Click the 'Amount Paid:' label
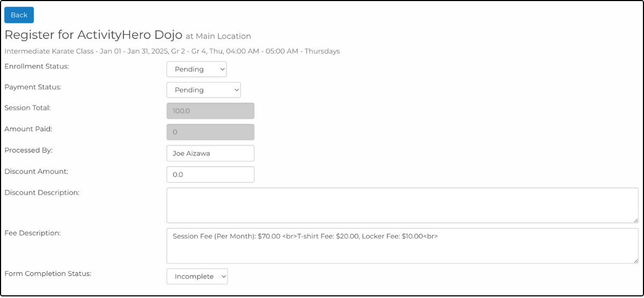This screenshot has width=644, height=298. click(x=28, y=129)
